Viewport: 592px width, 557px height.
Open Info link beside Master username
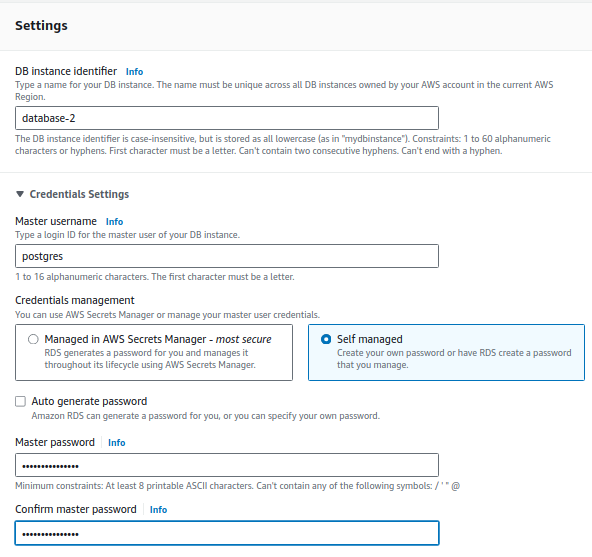pos(114,222)
